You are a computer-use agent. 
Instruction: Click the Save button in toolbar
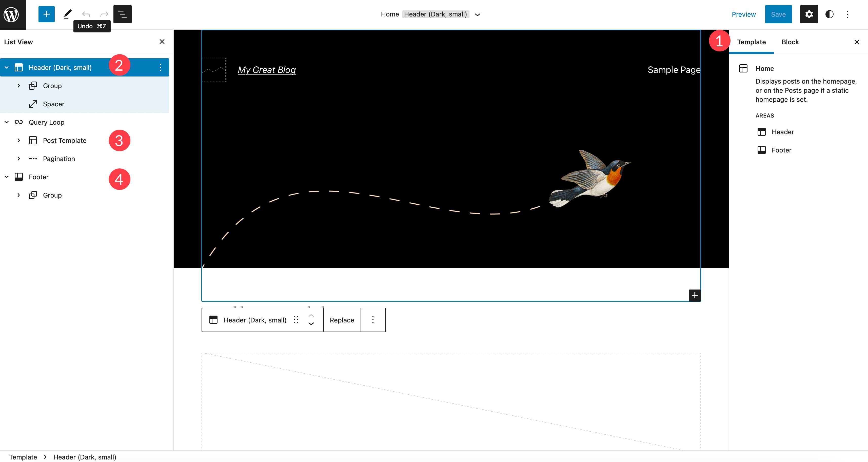tap(778, 14)
